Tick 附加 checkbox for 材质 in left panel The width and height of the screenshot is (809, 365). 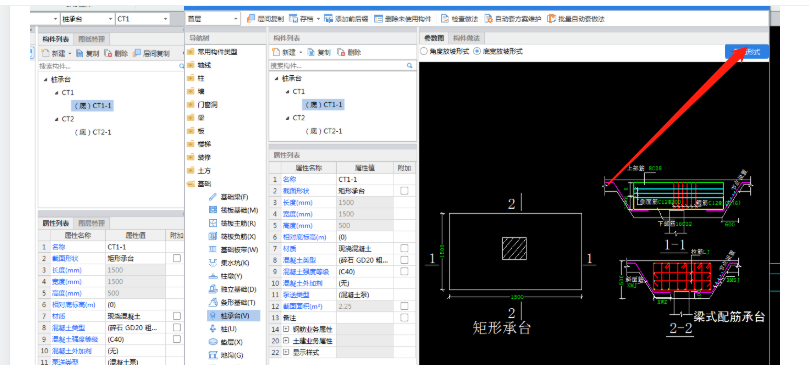[177, 316]
